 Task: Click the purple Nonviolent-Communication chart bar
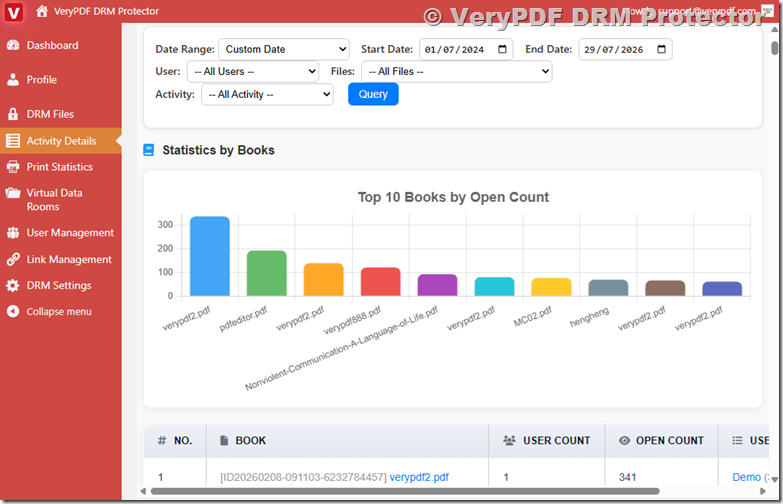(x=437, y=285)
